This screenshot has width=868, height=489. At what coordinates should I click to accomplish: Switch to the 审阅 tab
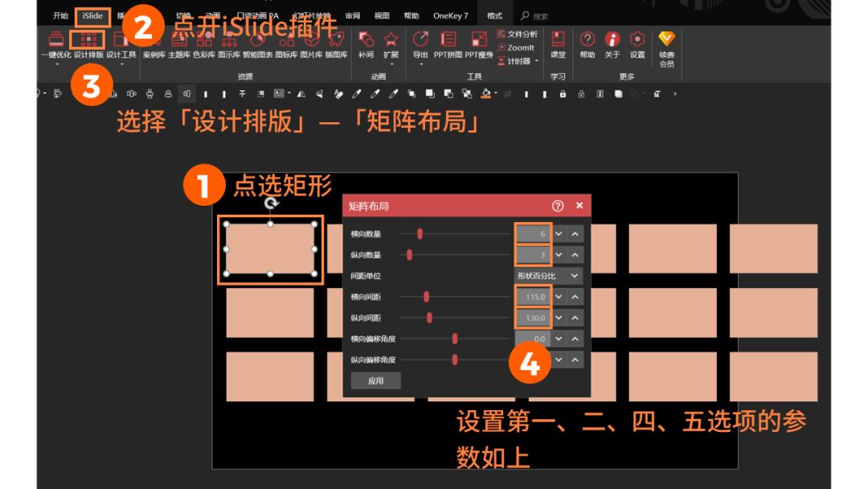(x=353, y=15)
